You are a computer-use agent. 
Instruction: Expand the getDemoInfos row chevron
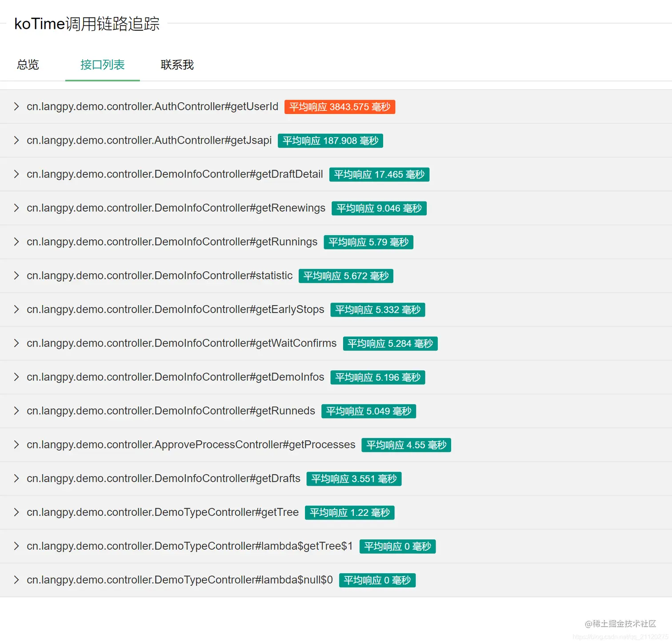(16, 377)
